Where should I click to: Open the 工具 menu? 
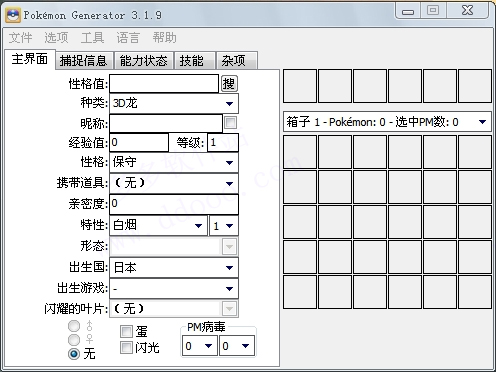pos(92,37)
